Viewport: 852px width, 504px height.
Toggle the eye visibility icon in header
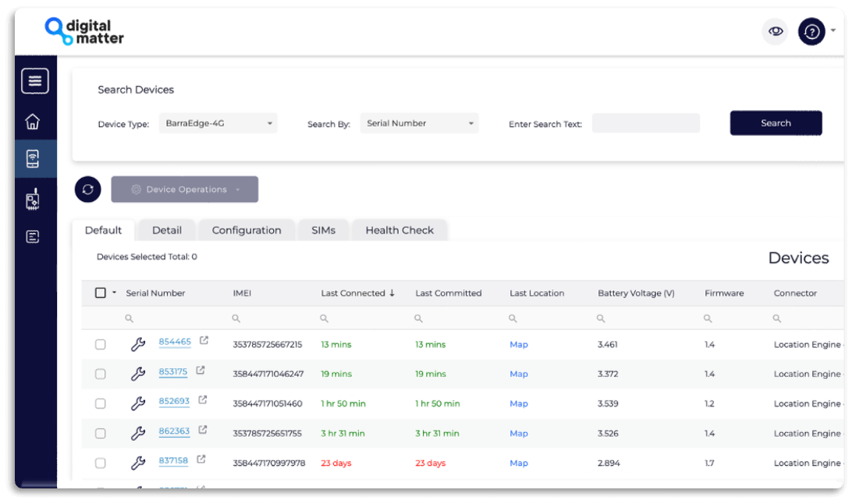pyautogui.click(x=775, y=32)
